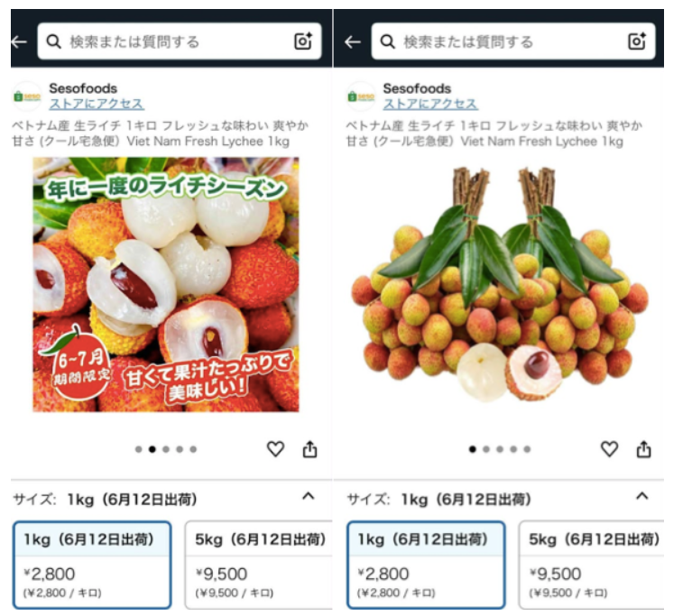Jump to third image dot in left carousel
692x616 pixels.
pyautogui.click(x=166, y=449)
